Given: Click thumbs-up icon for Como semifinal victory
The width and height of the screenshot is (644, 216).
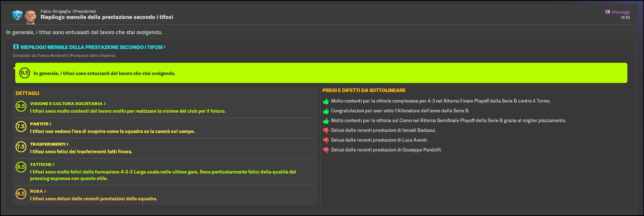Looking at the screenshot, I should 326,121.
